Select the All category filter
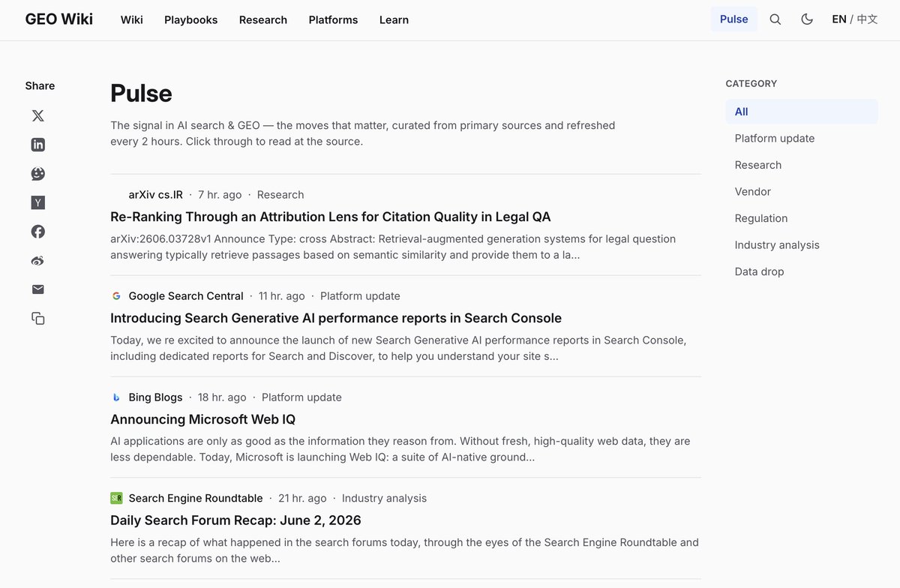 point(802,112)
